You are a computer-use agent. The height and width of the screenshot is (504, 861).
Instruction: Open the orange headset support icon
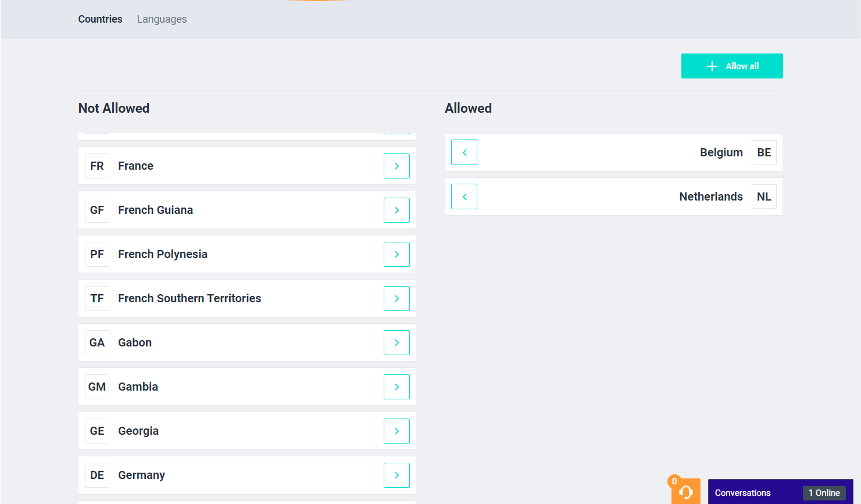[685, 492]
